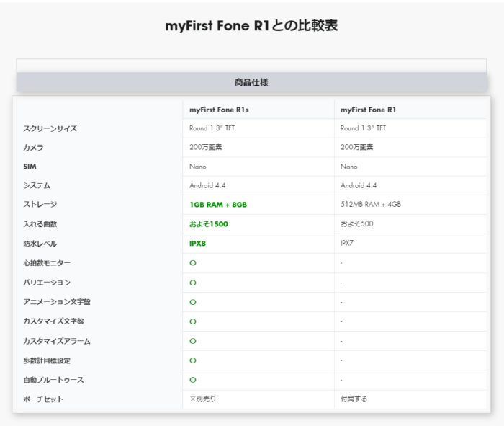The image size is (504, 426).
Task: Click the SIM row label
Action: [30, 167]
